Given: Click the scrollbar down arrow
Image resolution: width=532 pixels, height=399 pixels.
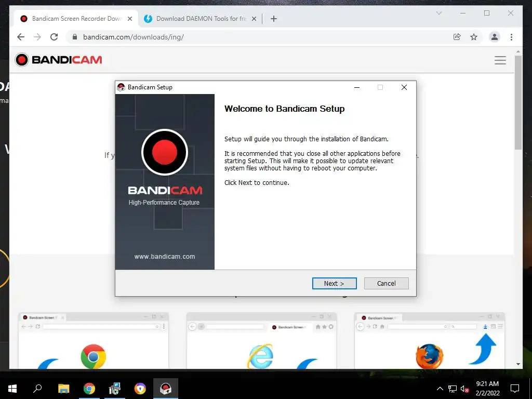Looking at the screenshot, I should [x=518, y=364].
